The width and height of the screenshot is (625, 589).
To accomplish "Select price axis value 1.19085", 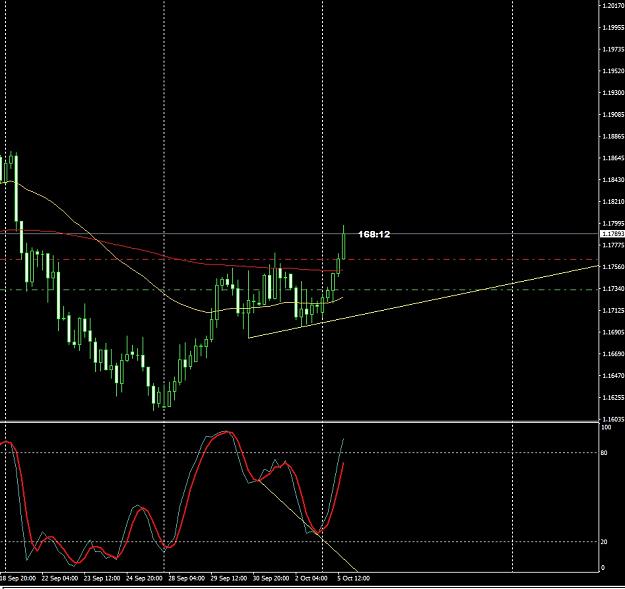I will (x=613, y=114).
